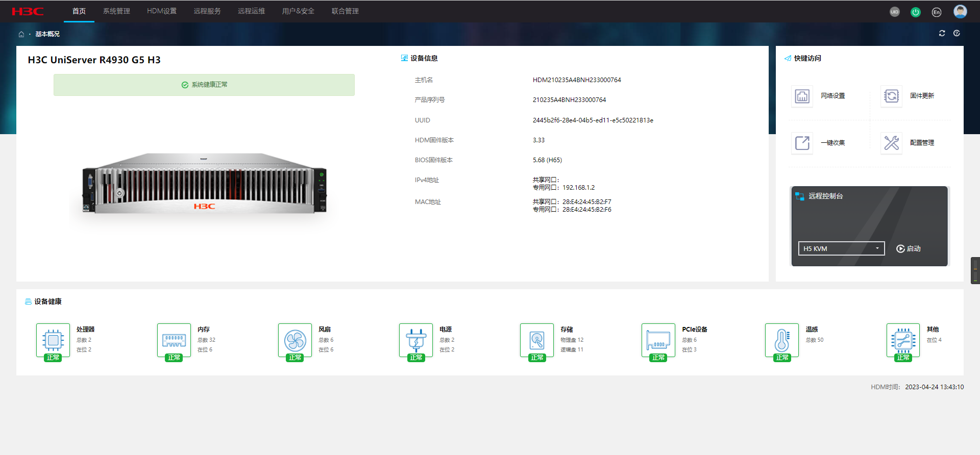The width and height of the screenshot is (980, 455).
Task: Click the home breadcrumb icon
Action: click(x=21, y=34)
